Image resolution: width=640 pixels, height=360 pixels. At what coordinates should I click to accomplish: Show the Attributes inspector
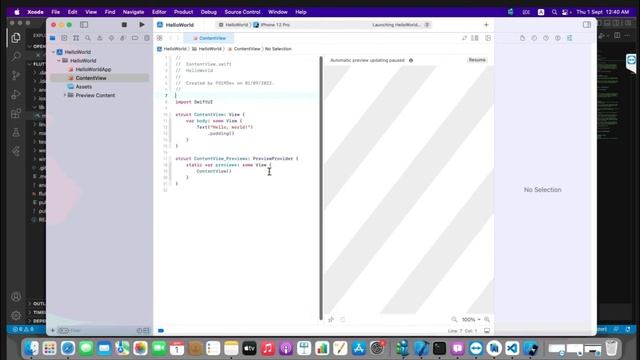tap(569, 38)
